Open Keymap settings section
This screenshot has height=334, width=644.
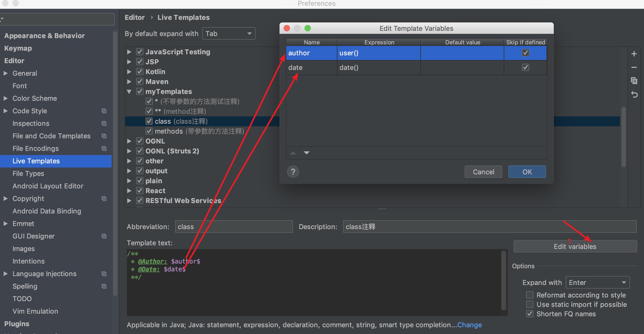pos(18,48)
